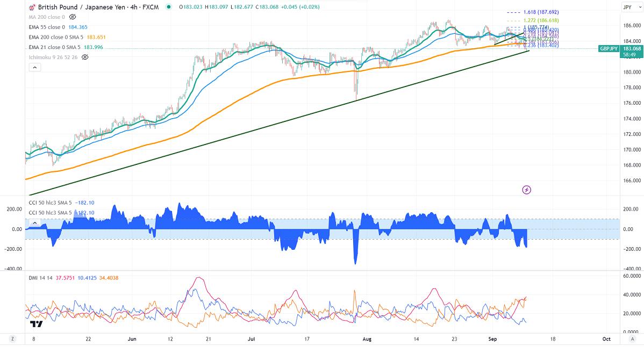Click the Aug label on time axis
Screen dimensions: 644x347
coord(367,339)
